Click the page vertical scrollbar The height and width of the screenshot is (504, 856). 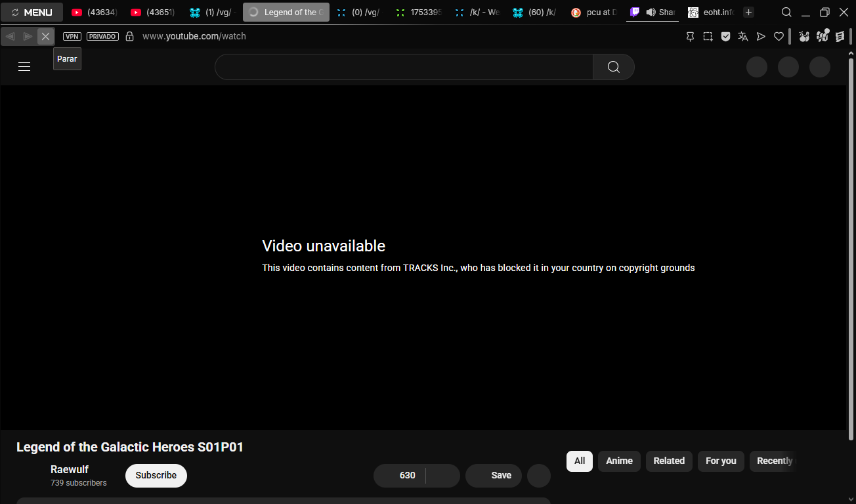[x=851, y=249]
